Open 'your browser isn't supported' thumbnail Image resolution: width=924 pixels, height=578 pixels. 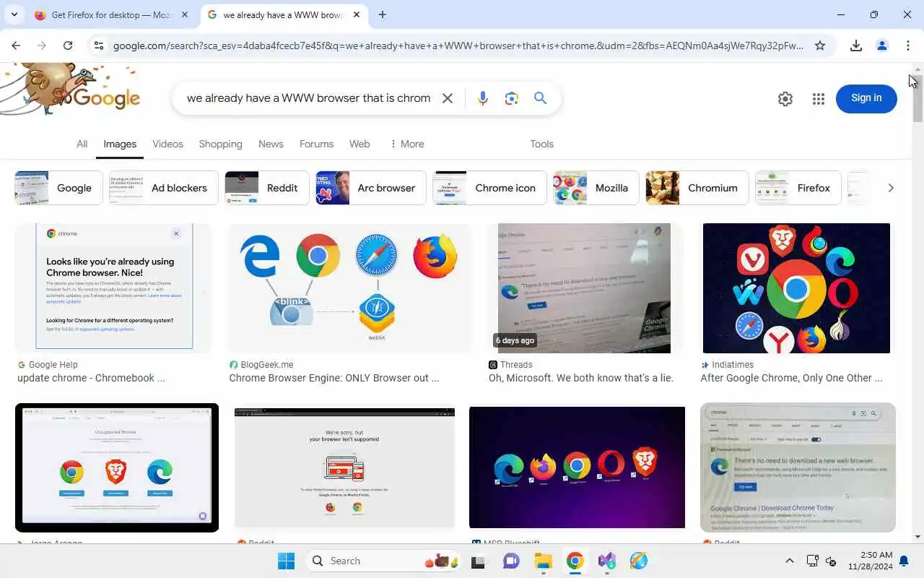coord(344,467)
